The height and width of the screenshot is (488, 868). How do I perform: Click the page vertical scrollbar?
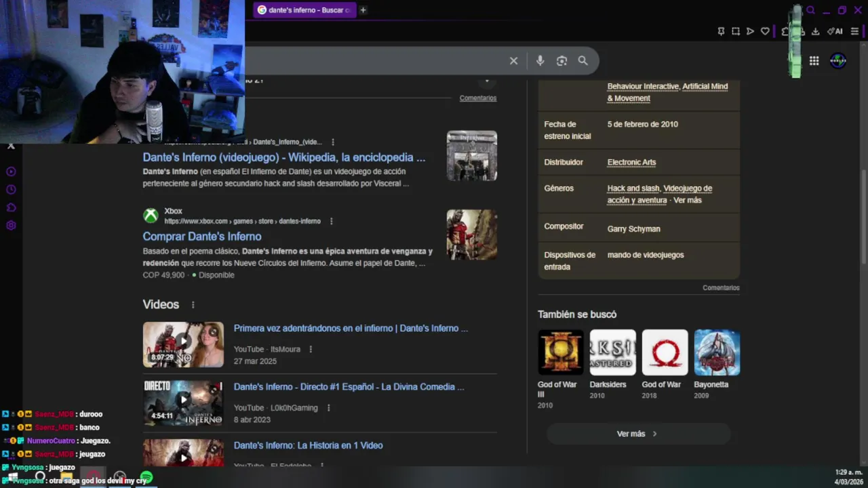click(863, 217)
